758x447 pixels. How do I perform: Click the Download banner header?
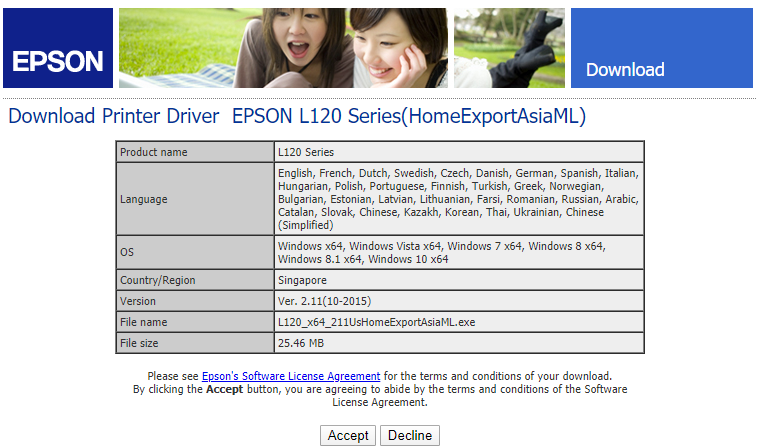coord(662,48)
